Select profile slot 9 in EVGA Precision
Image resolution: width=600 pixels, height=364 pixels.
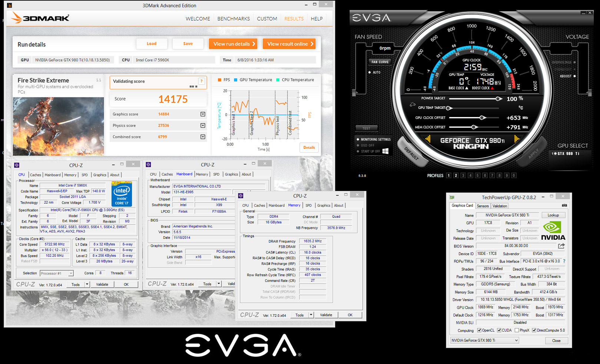point(507,176)
